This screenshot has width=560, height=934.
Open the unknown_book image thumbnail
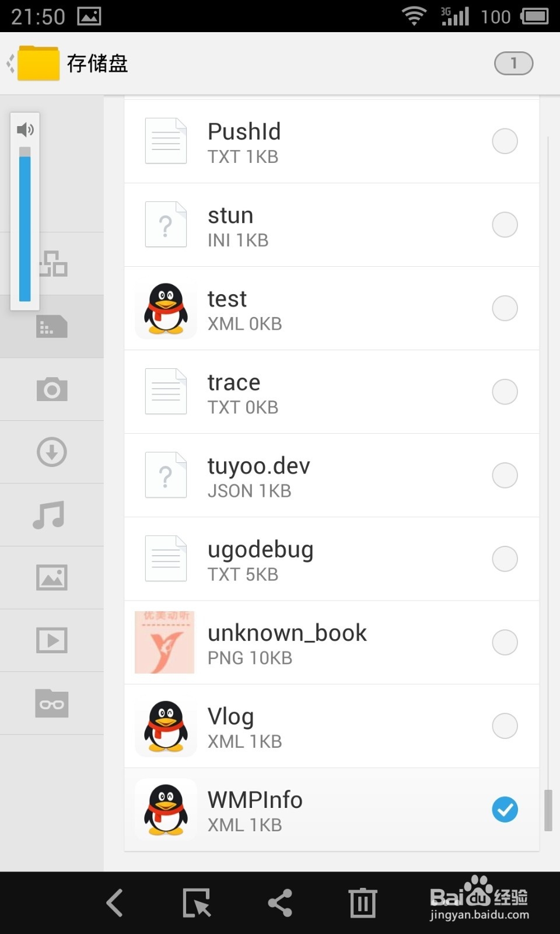(164, 642)
